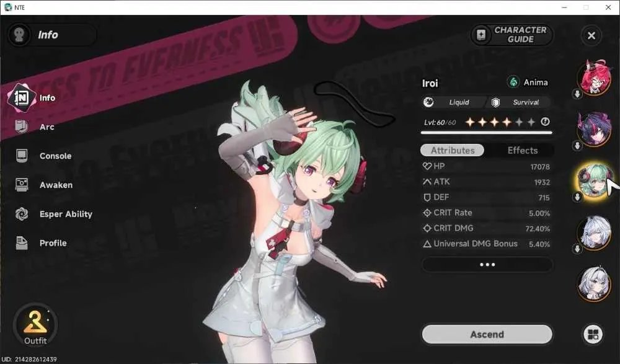620x364 pixels.
Task: Click the avatar icon in the Info header
Action: pyautogui.click(x=19, y=35)
